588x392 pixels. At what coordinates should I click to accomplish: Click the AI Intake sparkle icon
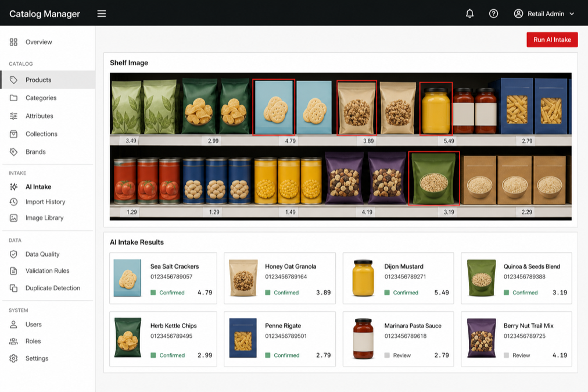click(x=13, y=187)
